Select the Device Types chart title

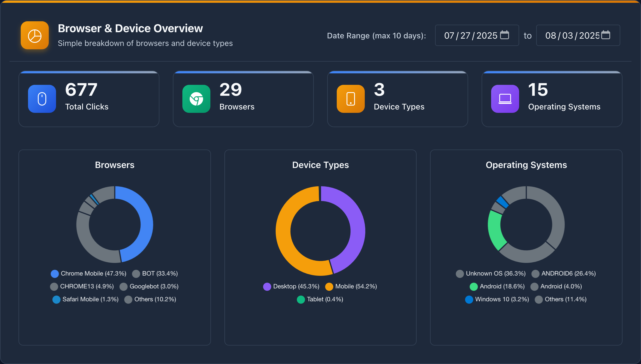click(x=320, y=165)
